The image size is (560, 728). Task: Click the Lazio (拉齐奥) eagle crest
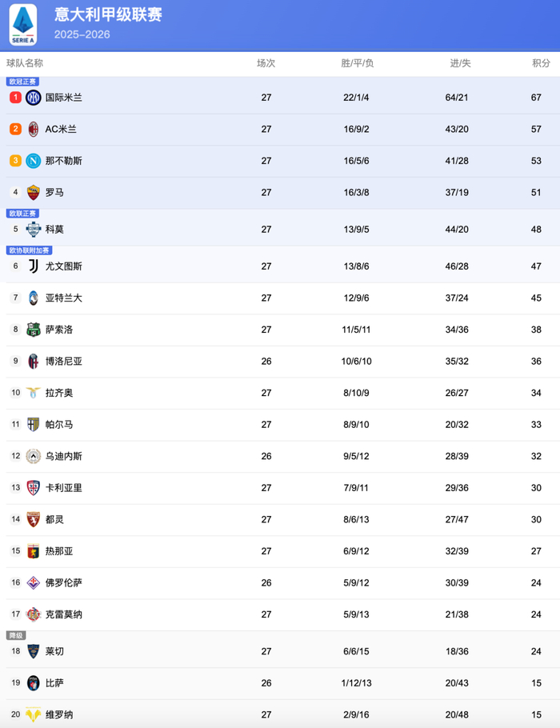coord(33,393)
